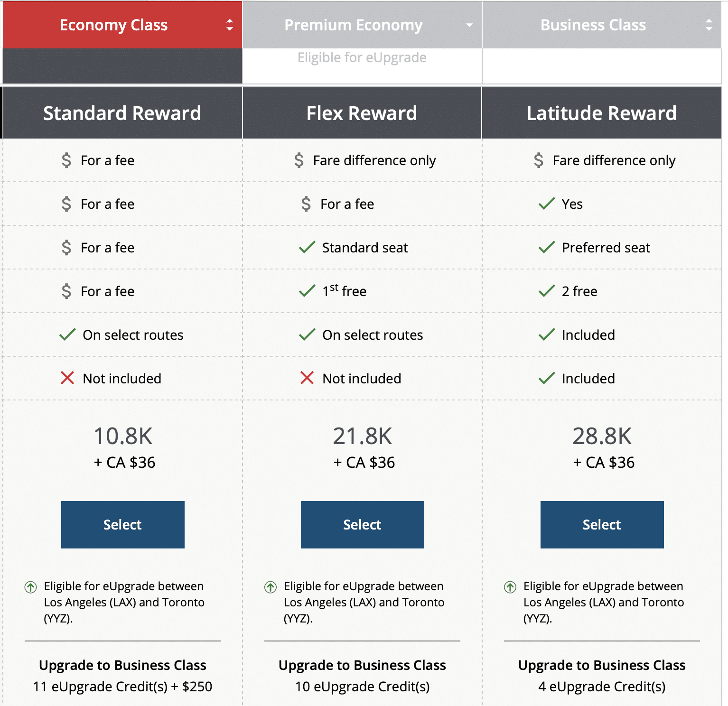
Task: Click the dollar icon beside Latitude 'Fare difference only'
Action: point(539,160)
